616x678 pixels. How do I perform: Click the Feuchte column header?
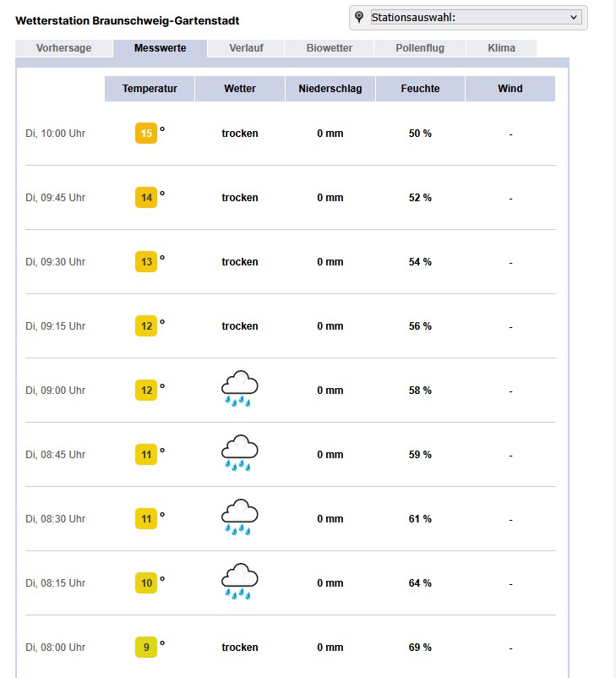point(420,89)
